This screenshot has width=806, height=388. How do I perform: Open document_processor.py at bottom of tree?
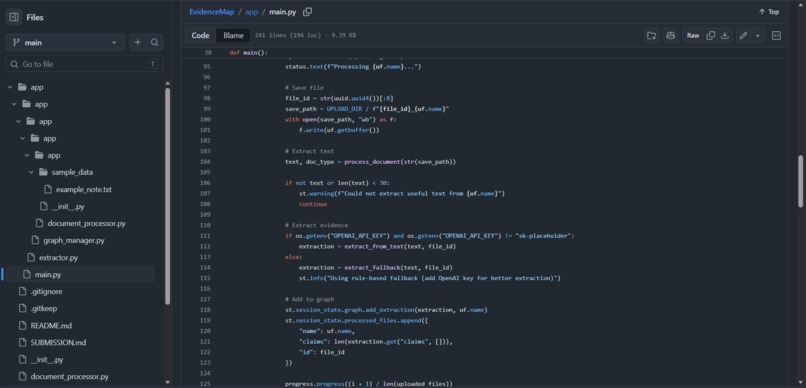point(69,377)
